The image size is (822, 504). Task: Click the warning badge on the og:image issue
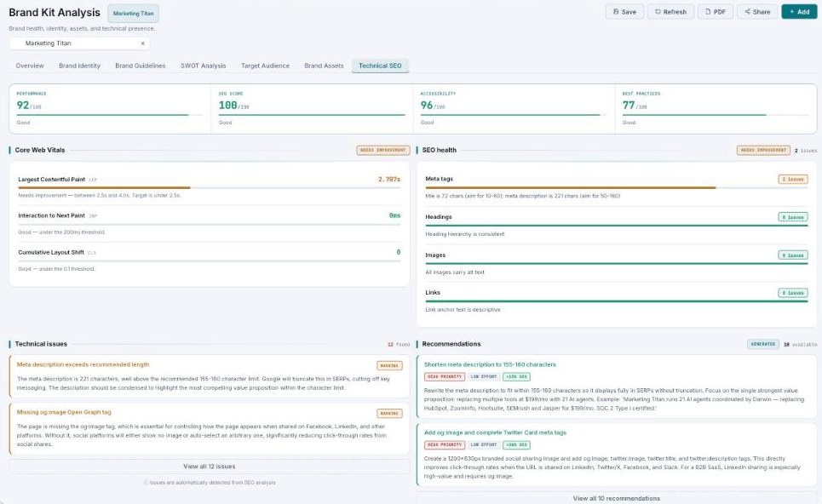coord(389,414)
